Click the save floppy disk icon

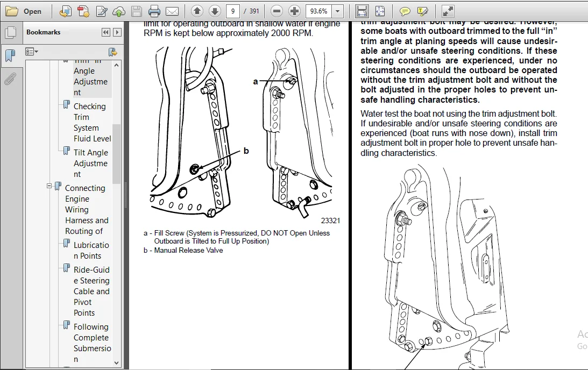click(x=137, y=11)
